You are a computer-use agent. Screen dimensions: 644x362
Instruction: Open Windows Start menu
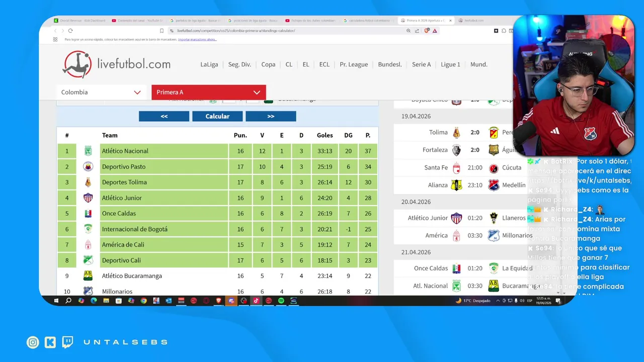pos(56,301)
